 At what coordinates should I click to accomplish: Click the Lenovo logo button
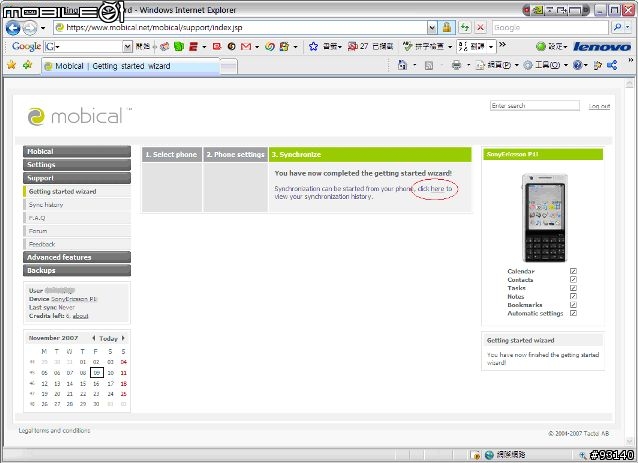pos(602,47)
